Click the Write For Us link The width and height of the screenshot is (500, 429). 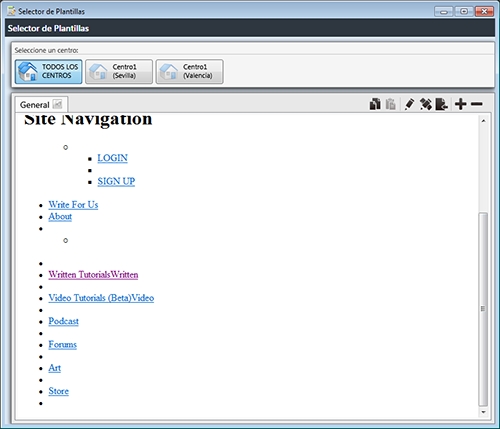pos(73,205)
